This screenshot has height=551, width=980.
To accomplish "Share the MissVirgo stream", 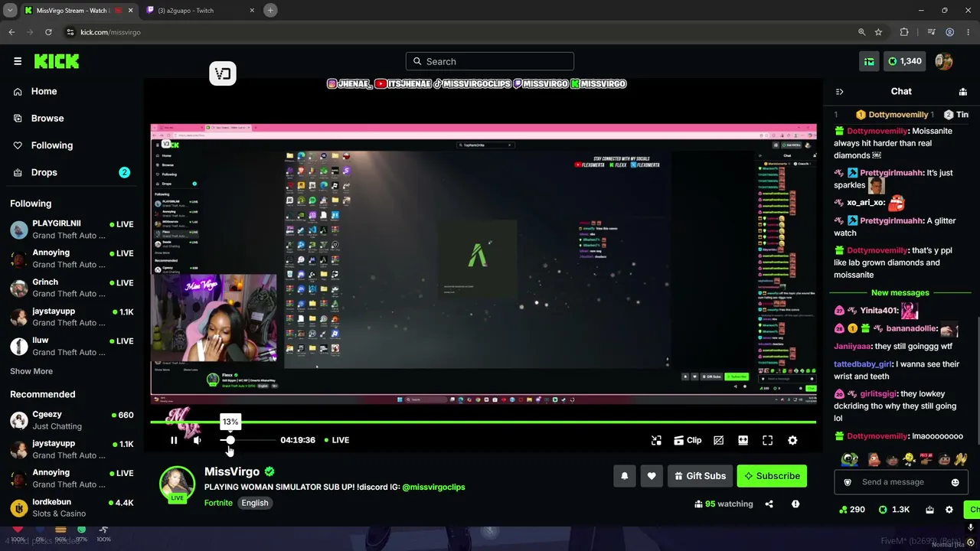I will point(769,504).
